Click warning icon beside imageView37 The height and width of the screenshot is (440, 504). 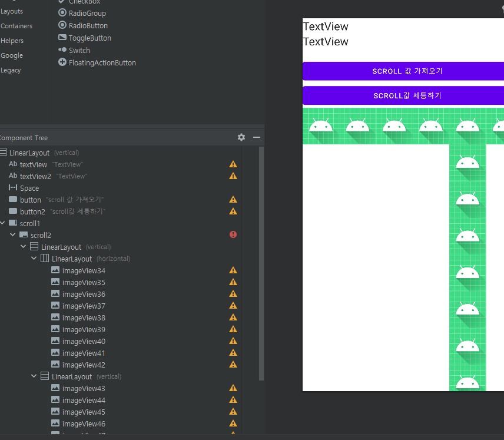tap(233, 306)
